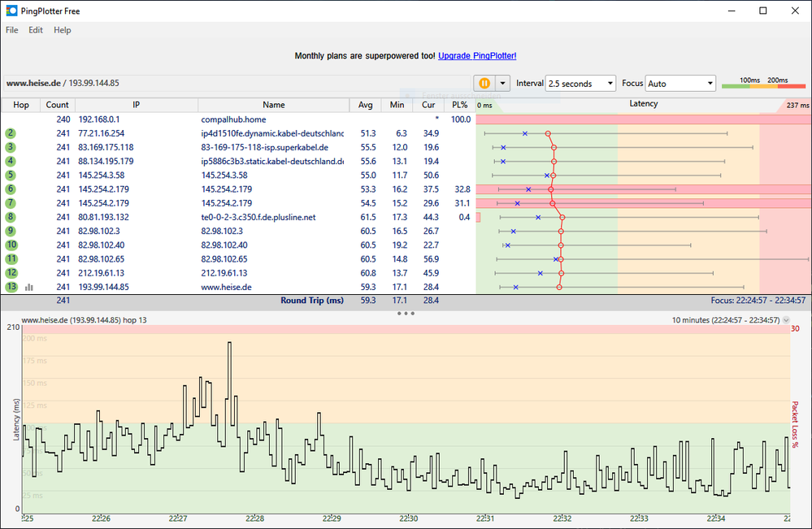Click the timeline graph at 22:30 marker
This screenshot has width=812, height=529.
point(409,518)
